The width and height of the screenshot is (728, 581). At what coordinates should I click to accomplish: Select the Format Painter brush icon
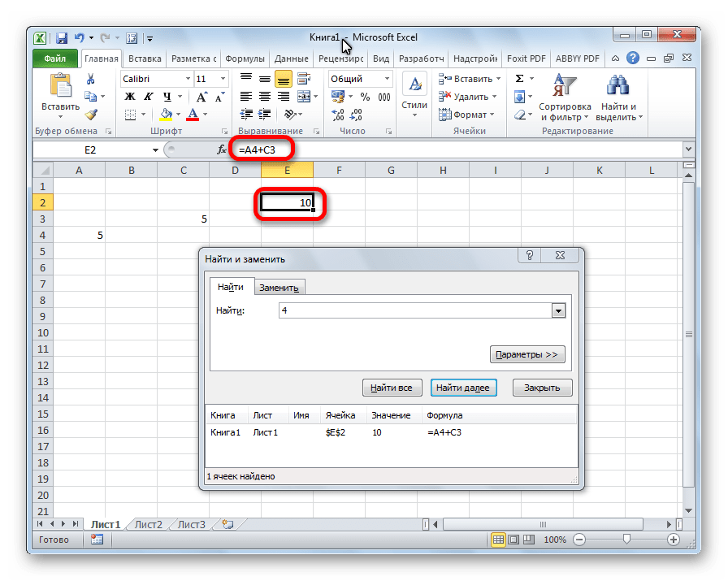pyautogui.click(x=91, y=115)
